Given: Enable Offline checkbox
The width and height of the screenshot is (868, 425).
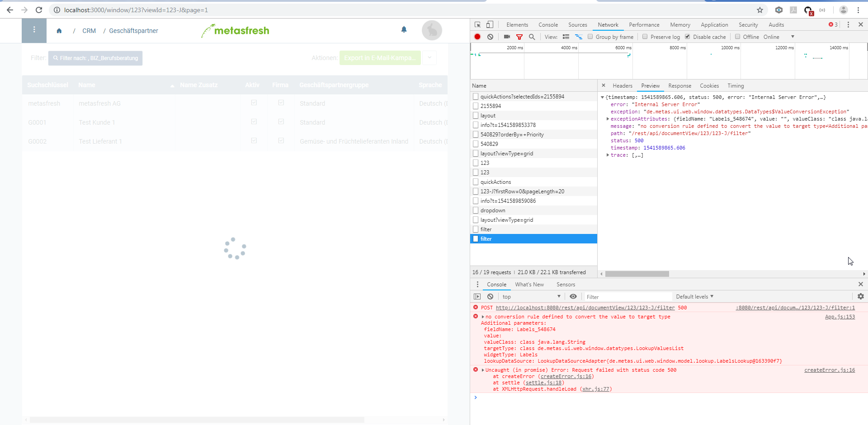Looking at the screenshot, I should click(738, 37).
